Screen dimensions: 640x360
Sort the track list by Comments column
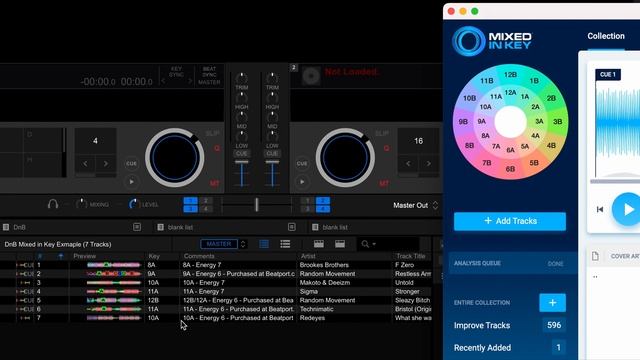click(x=199, y=256)
